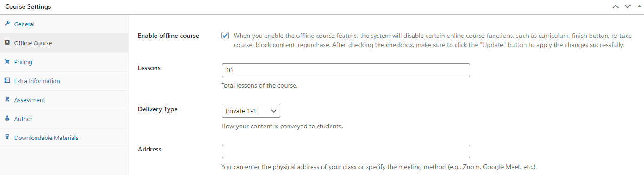Click the Offline Course icon in sidebar
Screen dimensions: 644x175
(x=7, y=43)
